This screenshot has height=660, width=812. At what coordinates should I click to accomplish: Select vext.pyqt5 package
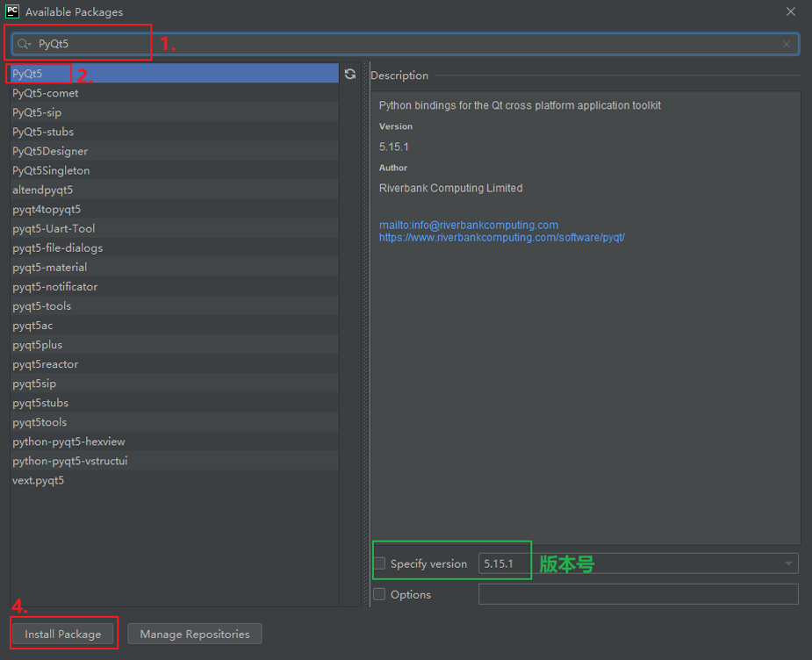click(175, 480)
